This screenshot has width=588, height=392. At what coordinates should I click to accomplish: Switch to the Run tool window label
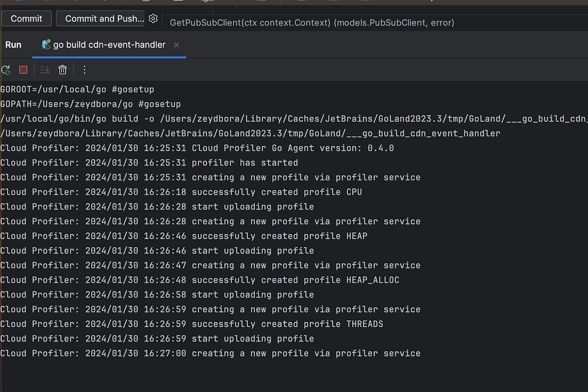click(x=13, y=44)
